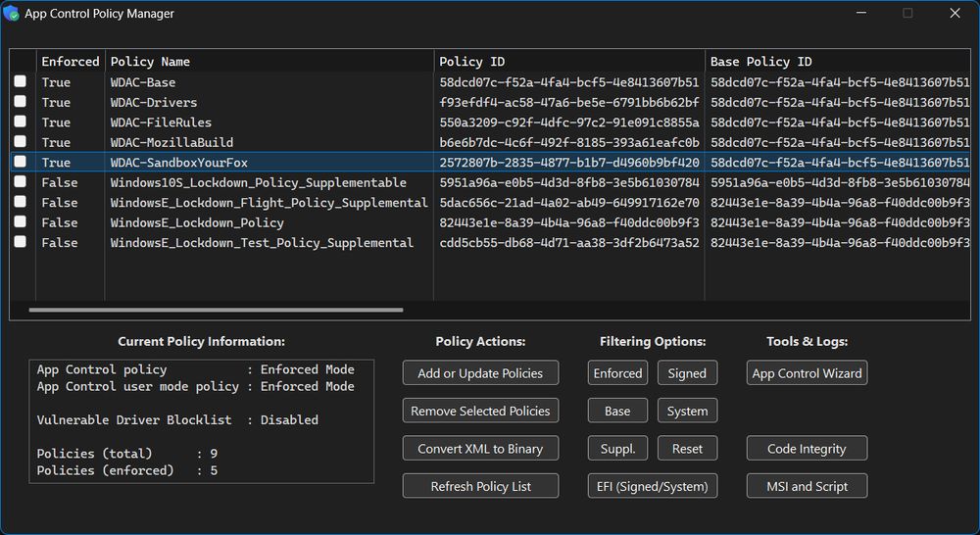980x535 pixels.
Task: Click the Policies (total) : 9 line
Action: 127,454
